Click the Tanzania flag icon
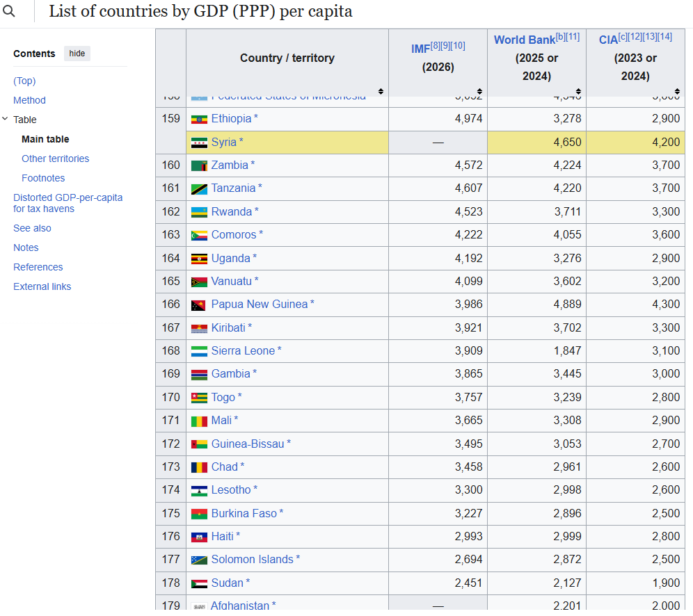This screenshot has width=693, height=616. point(199,189)
